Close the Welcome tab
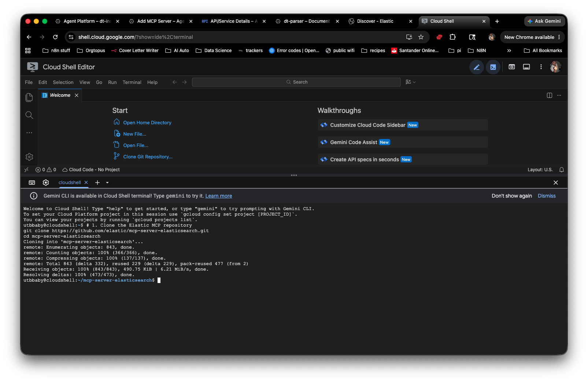588x382 pixels. (77, 95)
